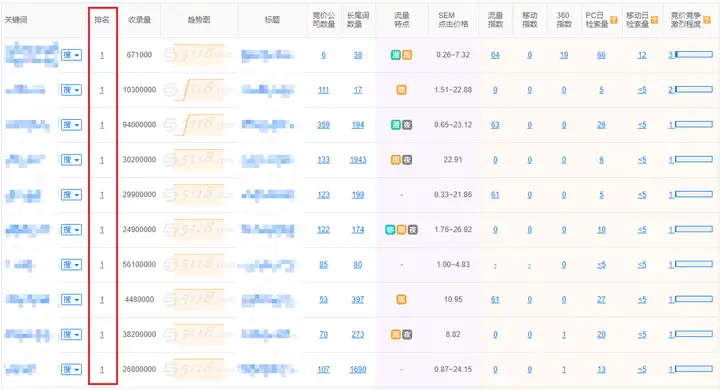The height and width of the screenshot is (390, 720).
Task: Open 搜 dropdown in the 26800000 row
Action: click(x=71, y=369)
